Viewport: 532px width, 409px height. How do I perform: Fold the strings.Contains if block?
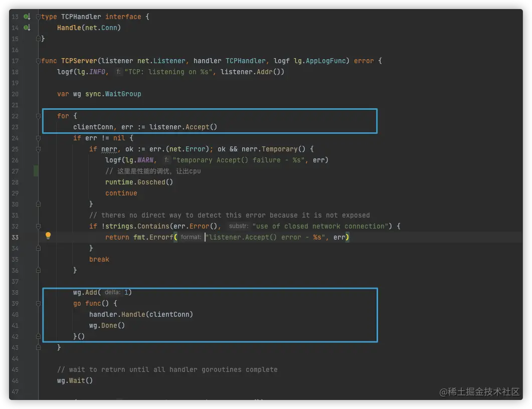[38, 226]
